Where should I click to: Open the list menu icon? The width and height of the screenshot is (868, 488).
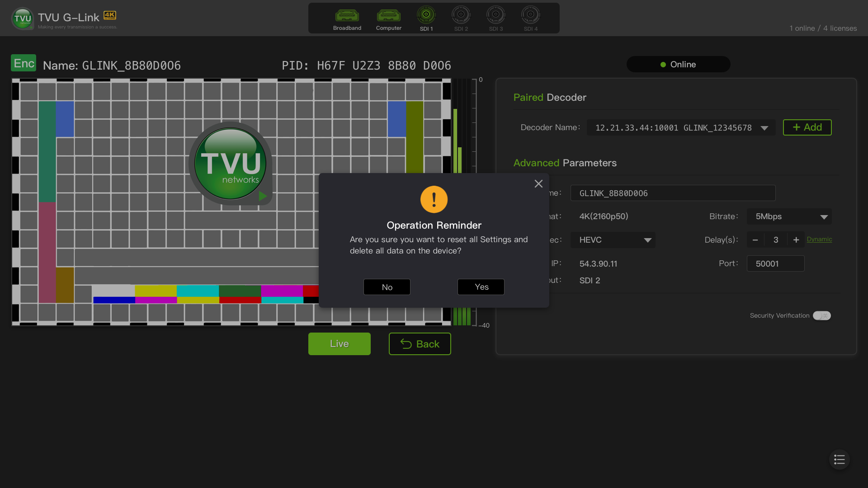[x=839, y=460]
